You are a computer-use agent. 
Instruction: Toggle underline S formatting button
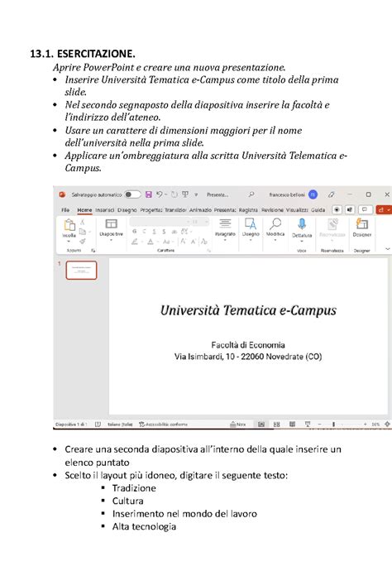(154, 232)
